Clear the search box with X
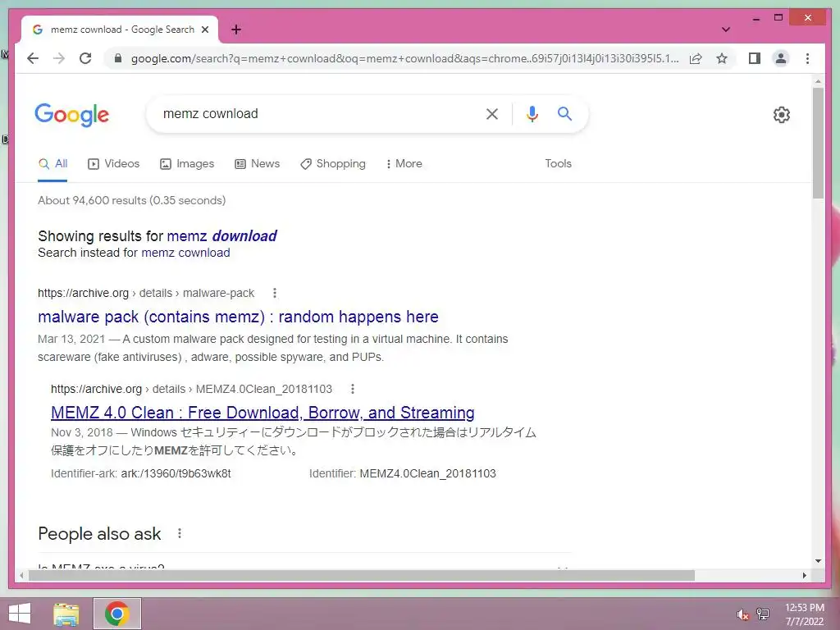 (x=492, y=113)
